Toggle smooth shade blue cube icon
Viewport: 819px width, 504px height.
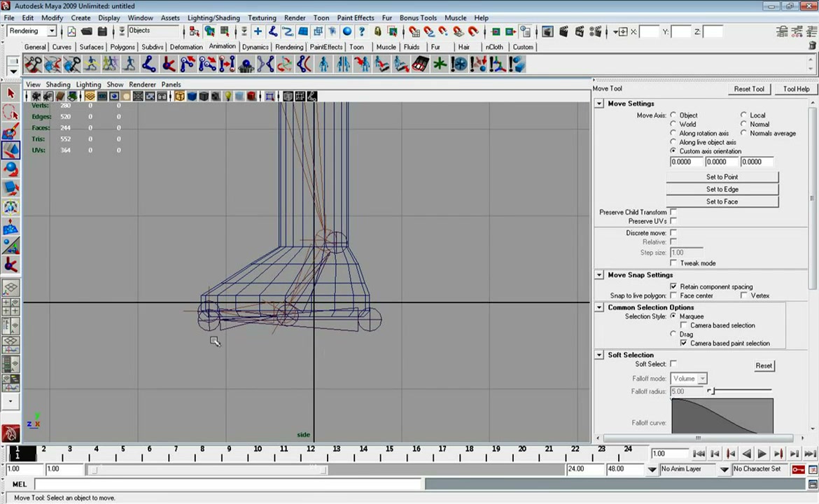click(x=192, y=96)
